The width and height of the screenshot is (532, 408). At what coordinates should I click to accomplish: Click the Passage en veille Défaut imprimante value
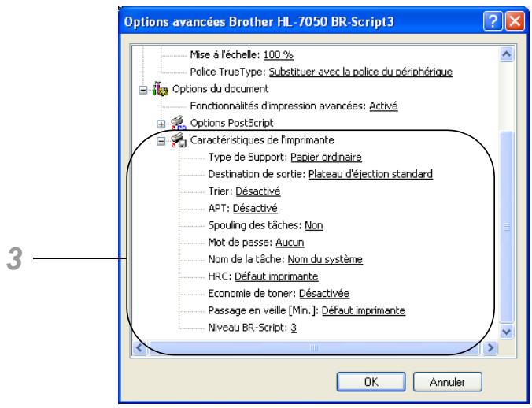364,310
